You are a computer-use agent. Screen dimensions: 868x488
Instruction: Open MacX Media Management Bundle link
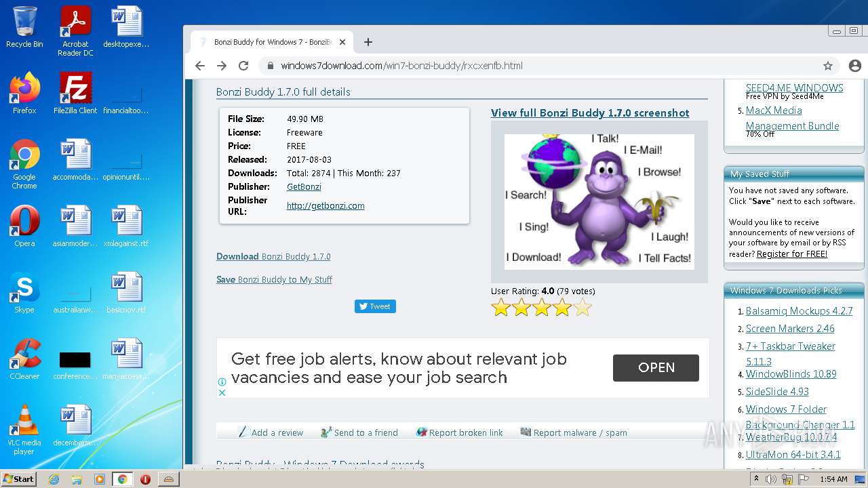tap(792, 118)
